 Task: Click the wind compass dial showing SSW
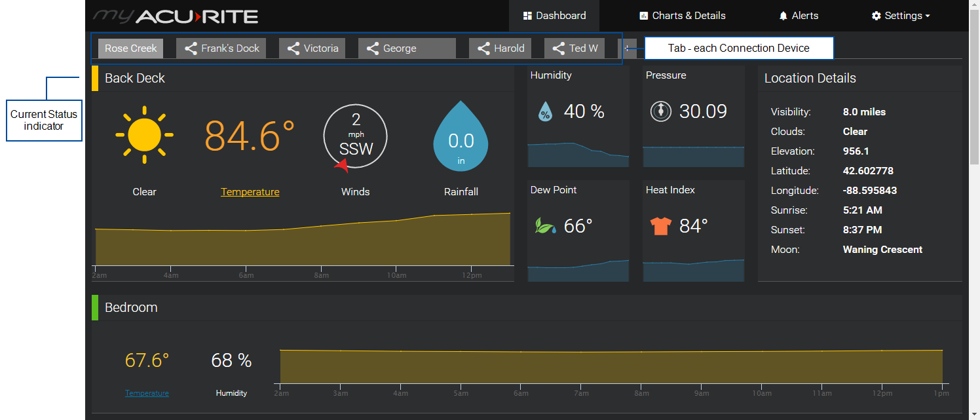[x=355, y=137]
